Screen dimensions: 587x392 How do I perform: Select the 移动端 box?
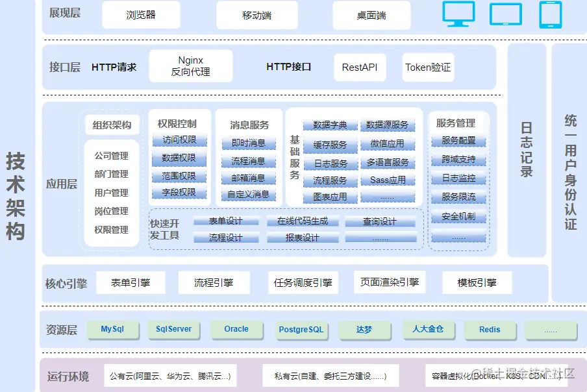pyautogui.click(x=257, y=15)
